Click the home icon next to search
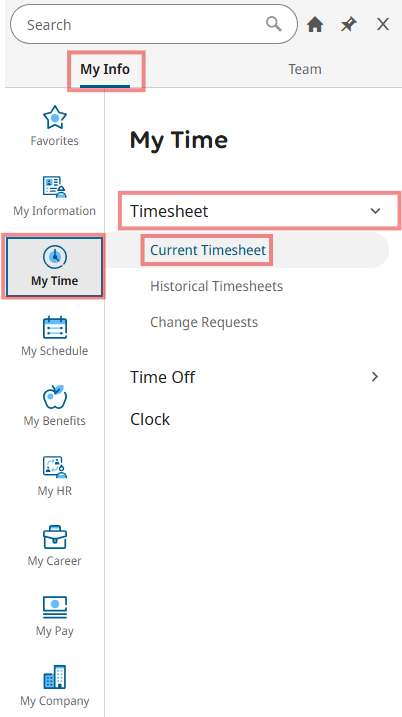The width and height of the screenshot is (402, 717). click(315, 25)
